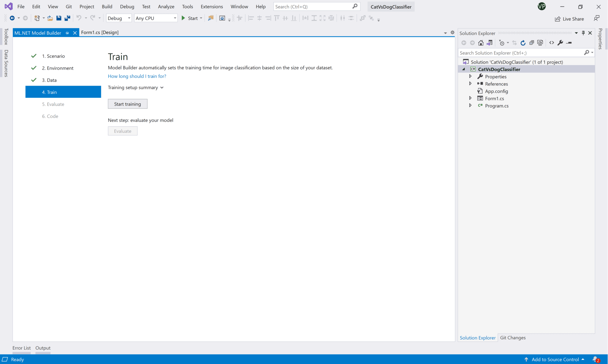The image size is (608, 364).
Task: Open Properties wrench icon in Solution Explorer
Action: click(x=560, y=43)
